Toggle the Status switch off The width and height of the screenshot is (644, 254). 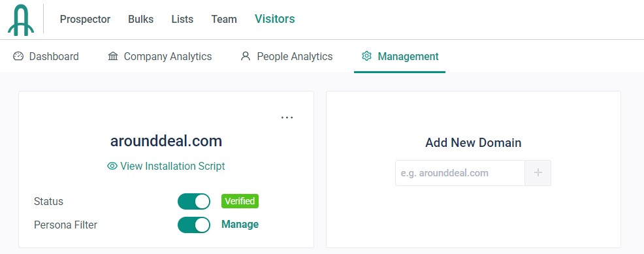(x=194, y=202)
